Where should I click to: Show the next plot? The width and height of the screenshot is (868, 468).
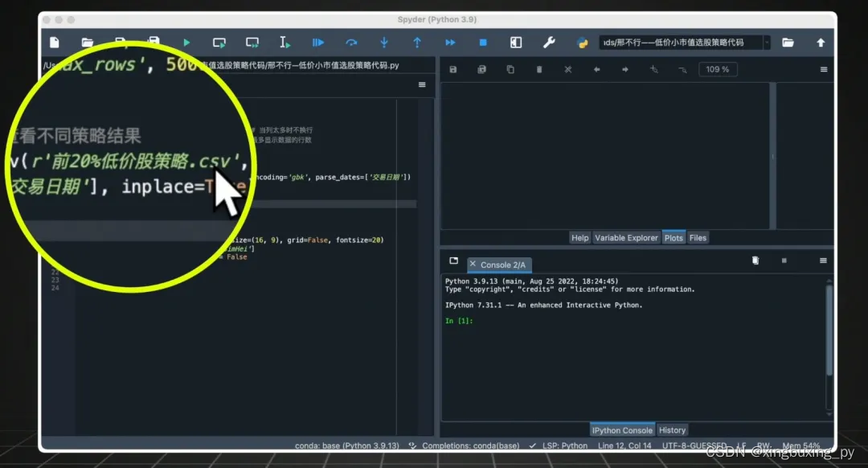[625, 69]
